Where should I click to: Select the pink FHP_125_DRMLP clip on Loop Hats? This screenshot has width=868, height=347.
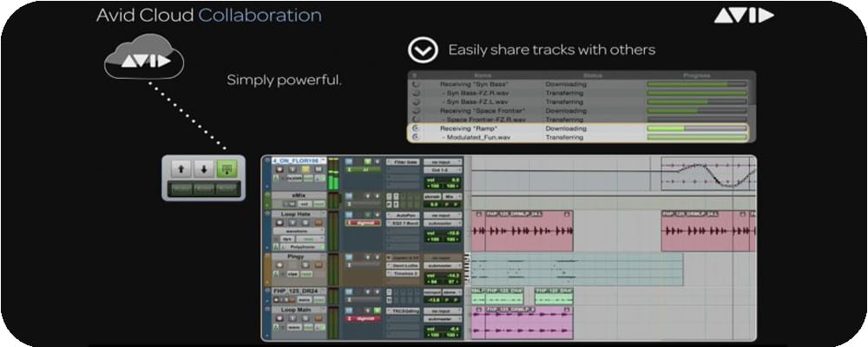click(x=523, y=232)
